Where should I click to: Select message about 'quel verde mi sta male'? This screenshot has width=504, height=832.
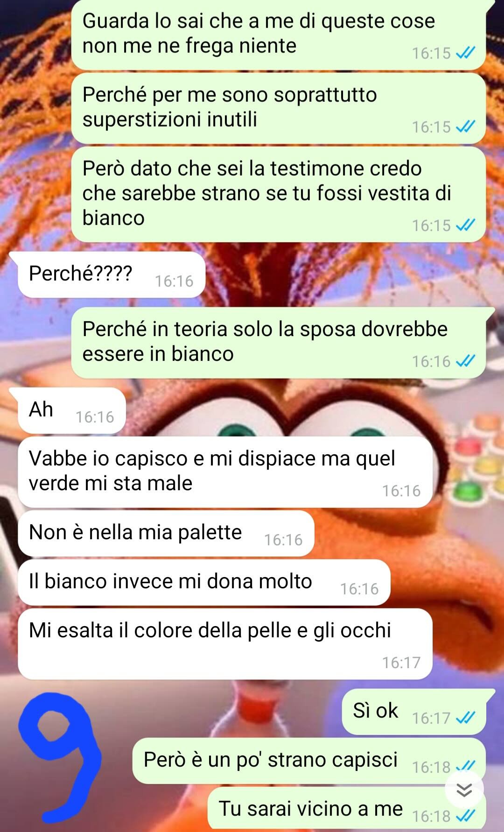pyautogui.click(x=225, y=472)
